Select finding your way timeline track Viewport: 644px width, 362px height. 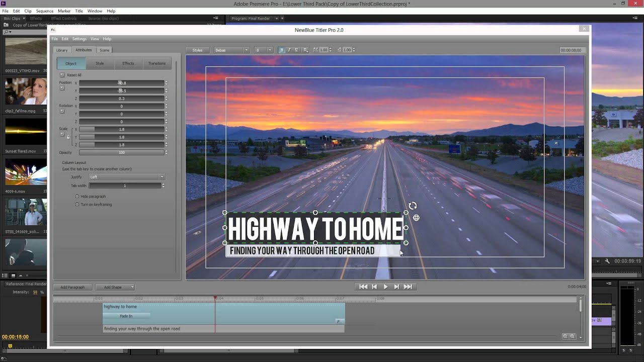[x=224, y=329]
